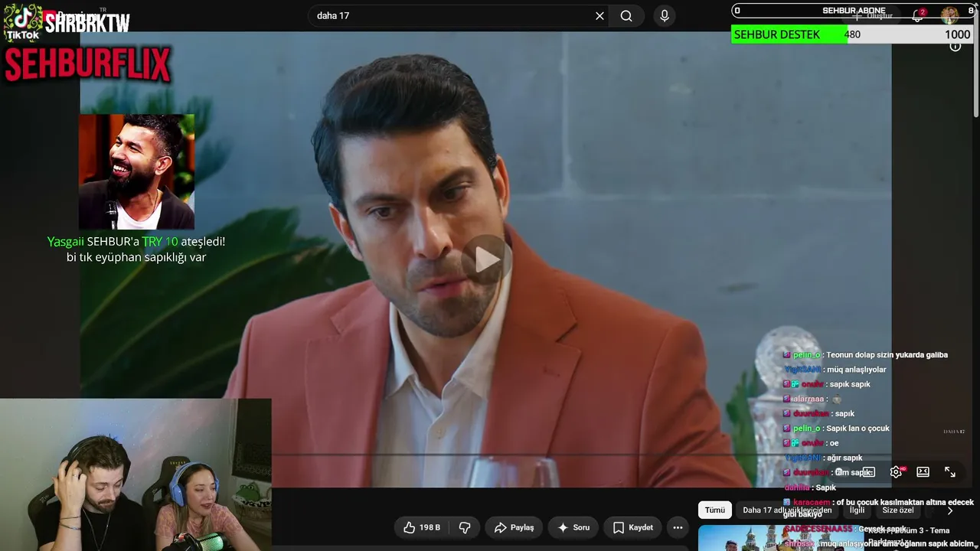Toggle the autoplay switch in the player controls
980x551 pixels.
click(842, 472)
